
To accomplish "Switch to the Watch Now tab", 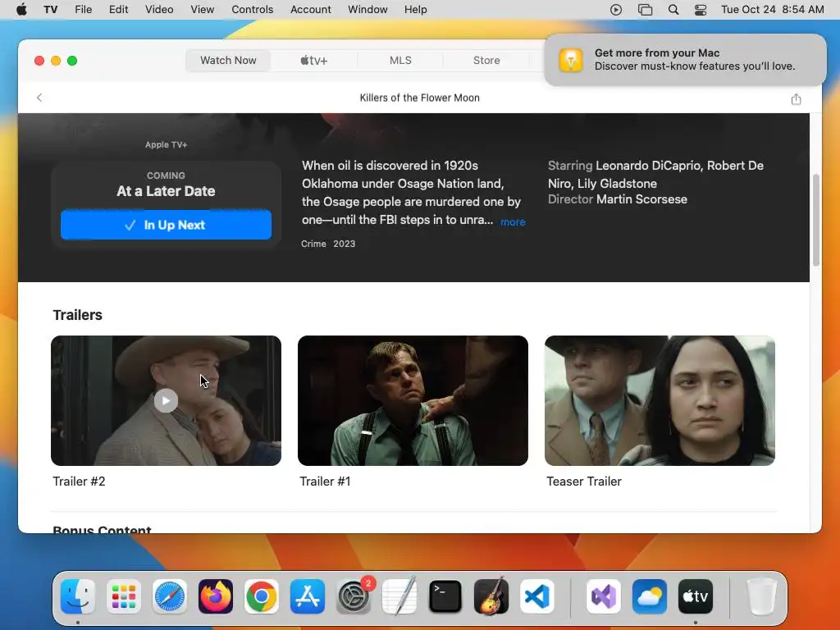I will click(x=228, y=61).
